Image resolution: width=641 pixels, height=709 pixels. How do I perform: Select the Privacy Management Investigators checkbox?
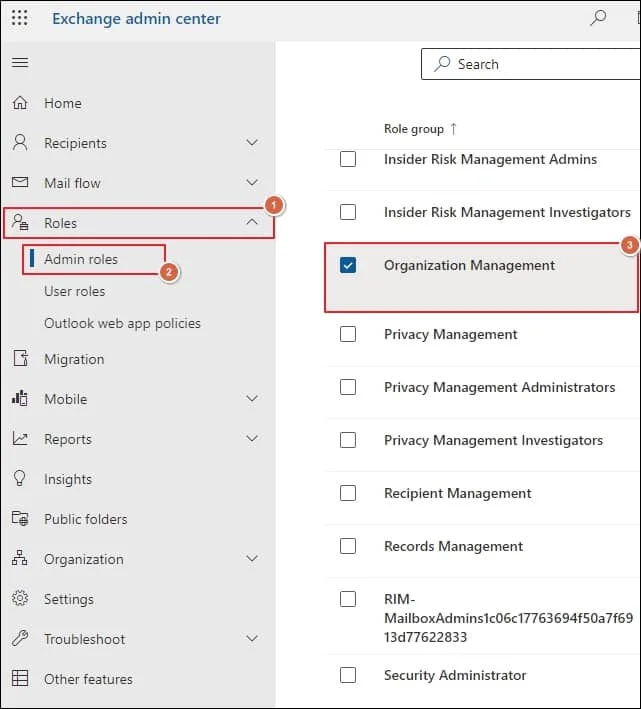pos(348,440)
